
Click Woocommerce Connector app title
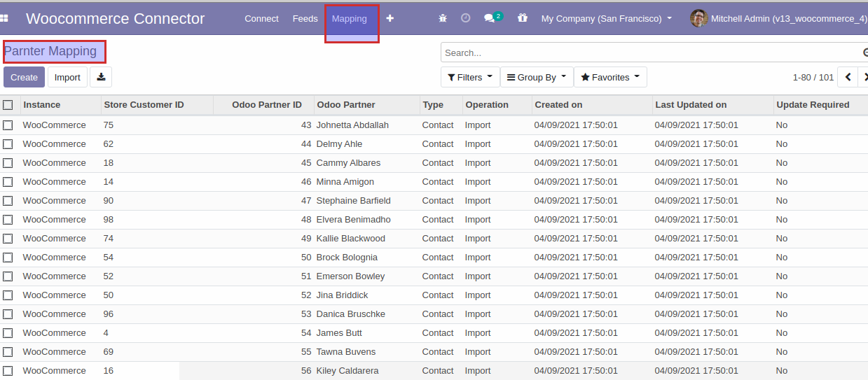[116, 19]
